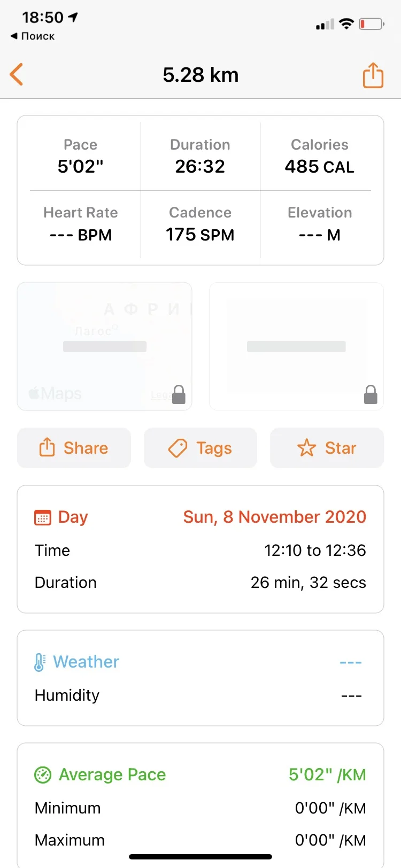Tap lock icon on second locked card
Viewport: 401px width, 868px height.
tap(371, 395)
